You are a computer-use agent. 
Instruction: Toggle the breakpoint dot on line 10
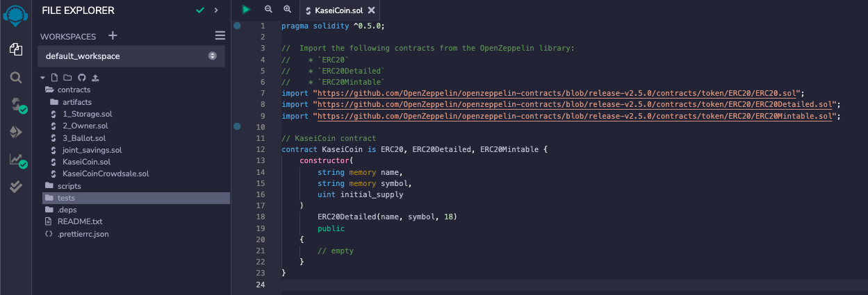click(x=237, y=127)
